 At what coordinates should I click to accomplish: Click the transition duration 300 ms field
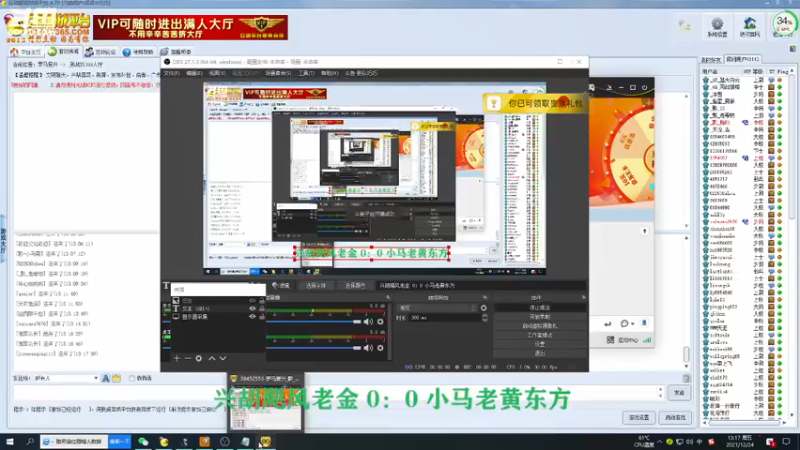click(x=444, y=318)
